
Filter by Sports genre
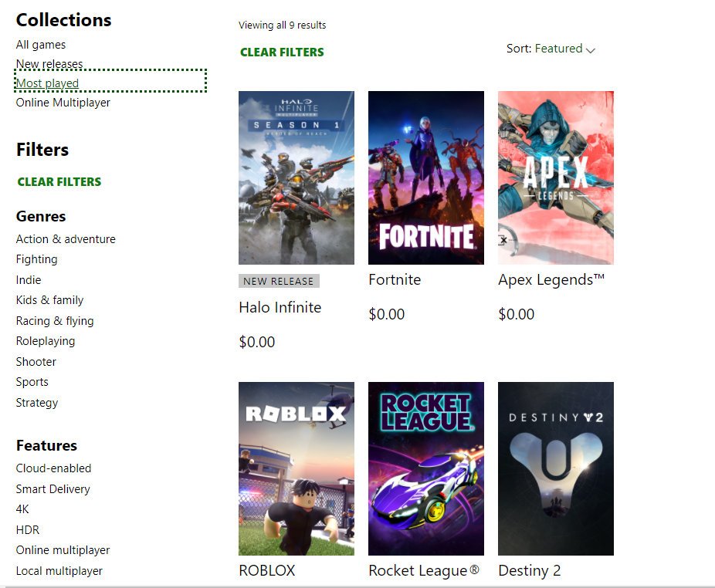[32, 382]
